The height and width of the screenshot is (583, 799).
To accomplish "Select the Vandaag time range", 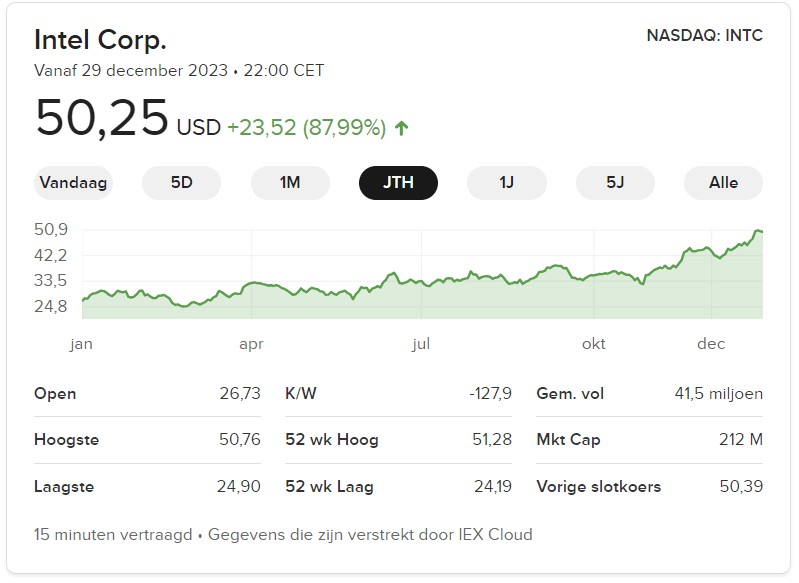I will pyautogui.click(x=73, y=183).
